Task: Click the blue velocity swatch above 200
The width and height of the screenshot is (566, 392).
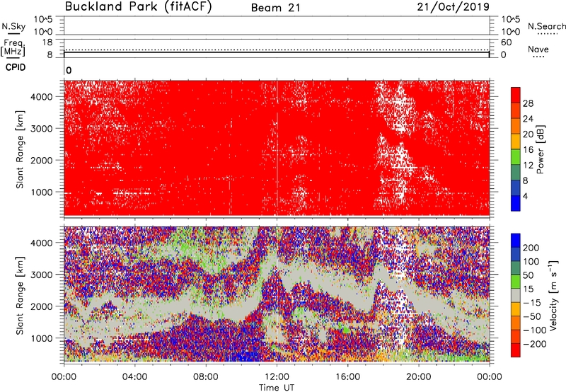Action: pyautogui.click(x=516, y=241)
